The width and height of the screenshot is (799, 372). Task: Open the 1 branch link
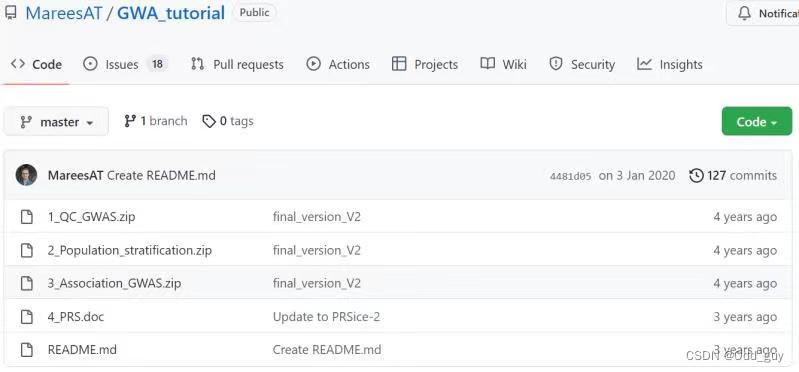pos(156,121)
